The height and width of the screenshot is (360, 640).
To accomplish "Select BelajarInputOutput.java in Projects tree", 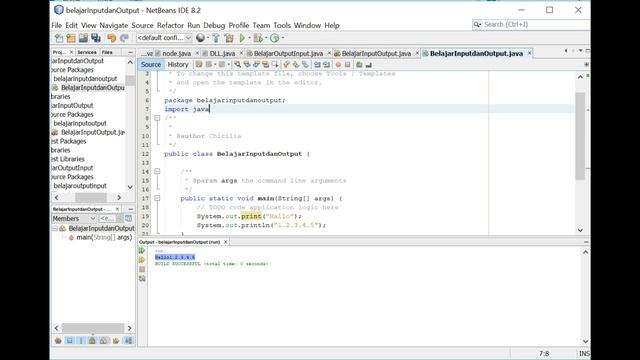I will point(93,132).
